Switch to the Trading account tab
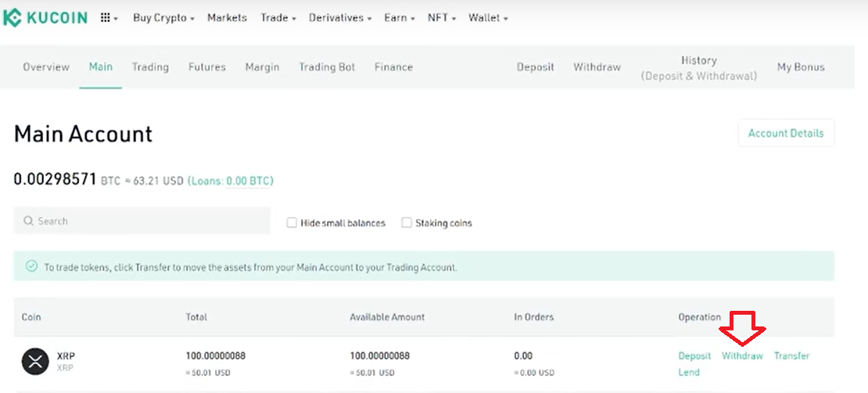The height and width of the screenshot is (393, 868). [150, 67]
